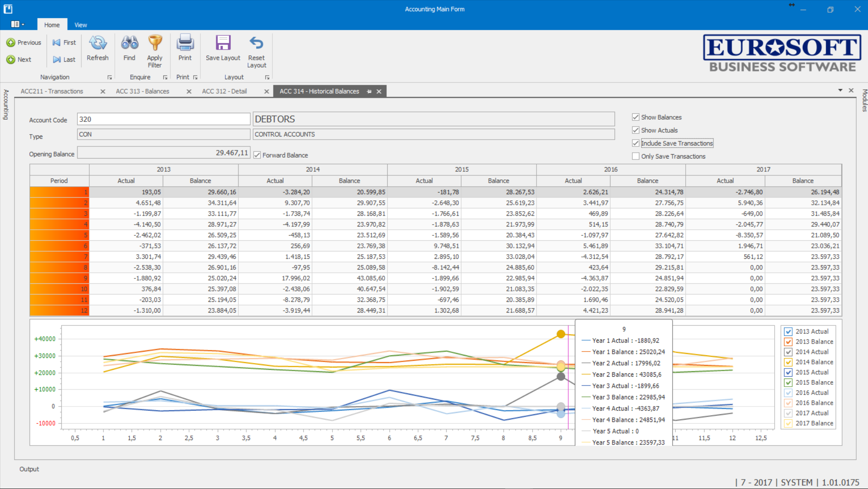Open the tab list dropdown arrow
Image resolution: width=868 pixels, height=489 pixels.
[840, 90]
